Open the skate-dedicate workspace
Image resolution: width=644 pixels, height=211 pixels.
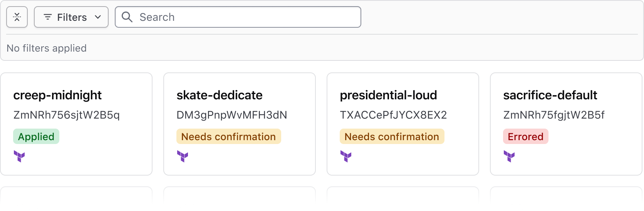[x=219, y=95]
